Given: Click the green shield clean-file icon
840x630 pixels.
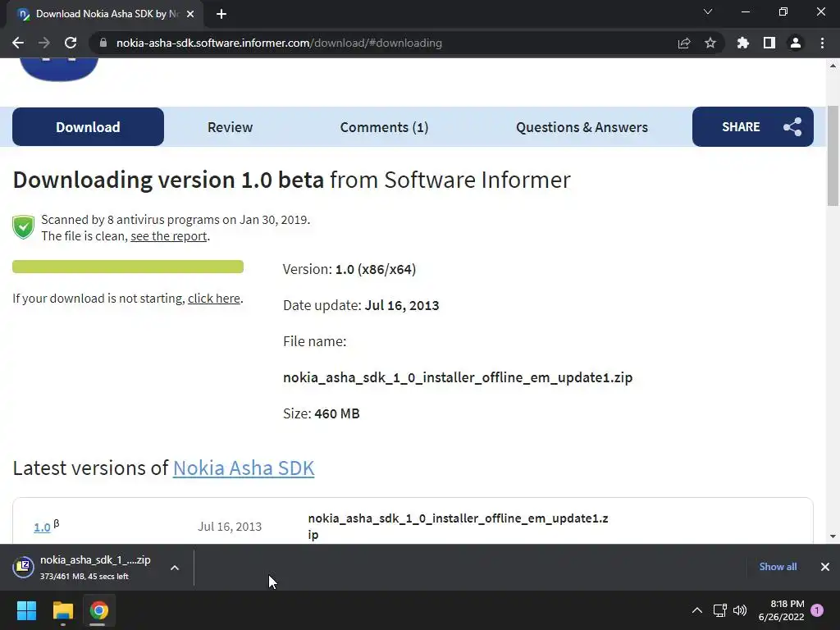Looking at the screenshot, I should [x=24, y=227].
